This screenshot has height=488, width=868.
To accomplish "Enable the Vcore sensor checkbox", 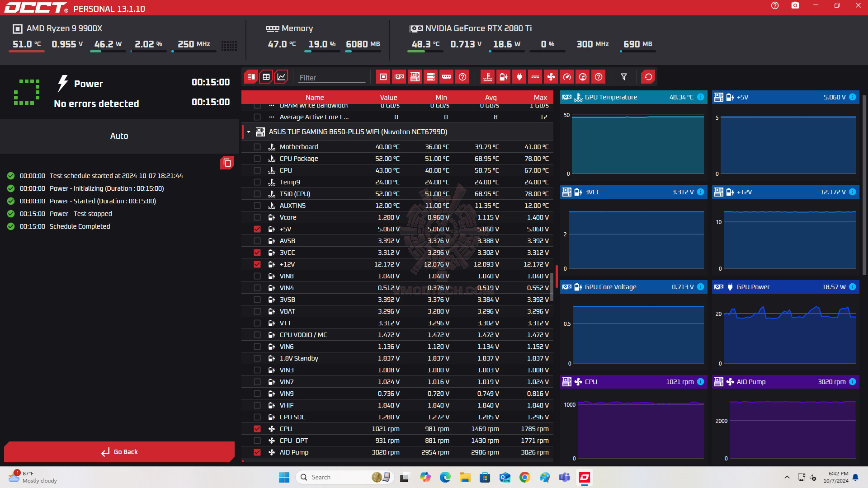I will pyautogui.click(x=257, y=217).
